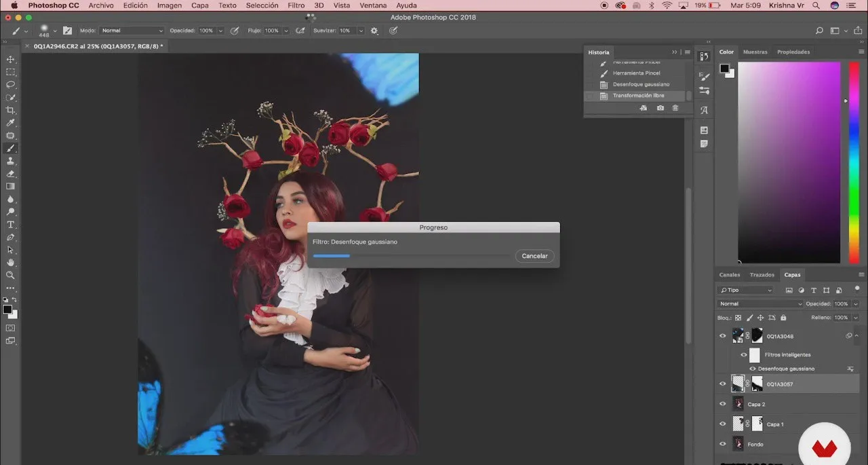Screen dimensions: 868x465
Task: Select the Hand tool
Action: 10,263
